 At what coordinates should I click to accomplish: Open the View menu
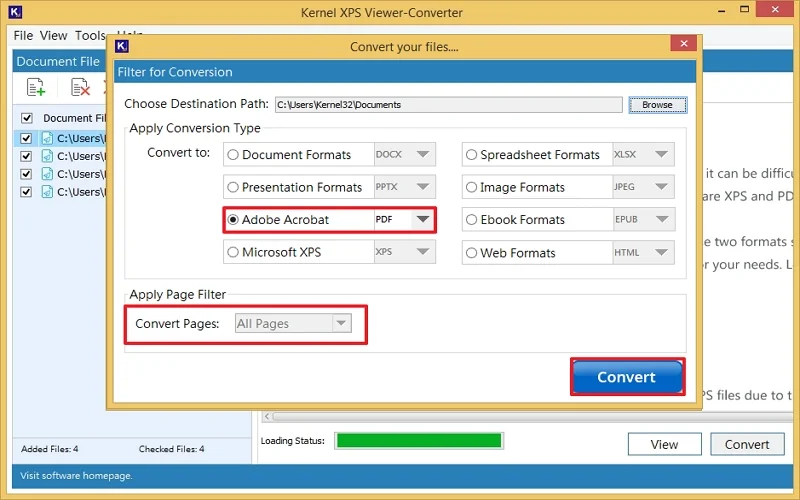[x=54, y=36]
